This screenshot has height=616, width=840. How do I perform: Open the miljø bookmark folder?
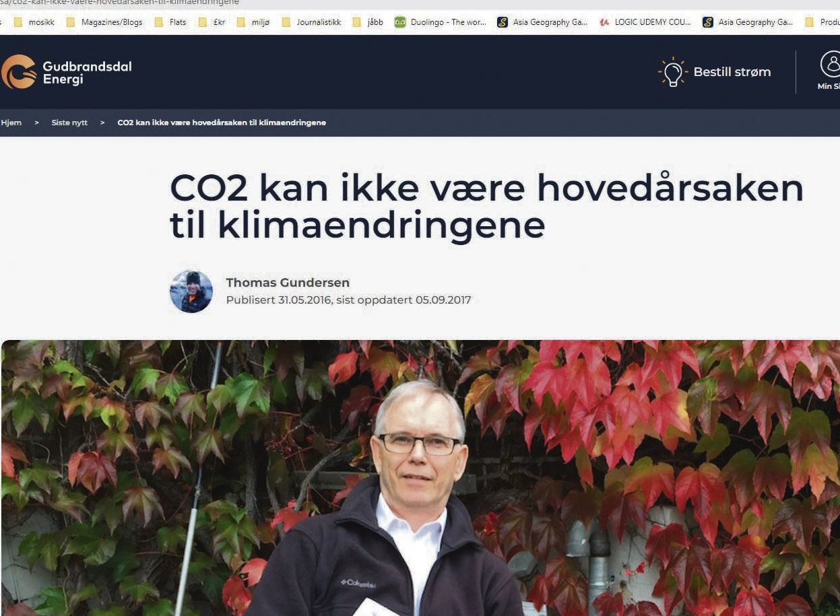(x=253, y=22)
